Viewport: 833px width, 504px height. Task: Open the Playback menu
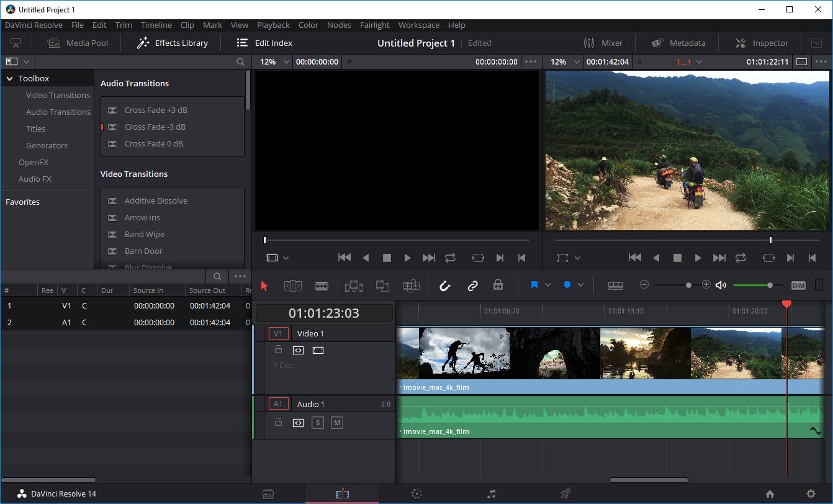[x=273, y=25]
